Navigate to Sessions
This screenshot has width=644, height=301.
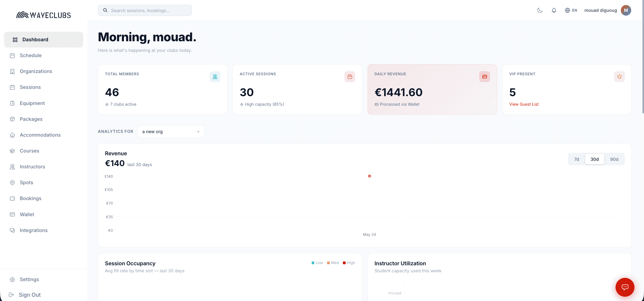tap(44, 87)
